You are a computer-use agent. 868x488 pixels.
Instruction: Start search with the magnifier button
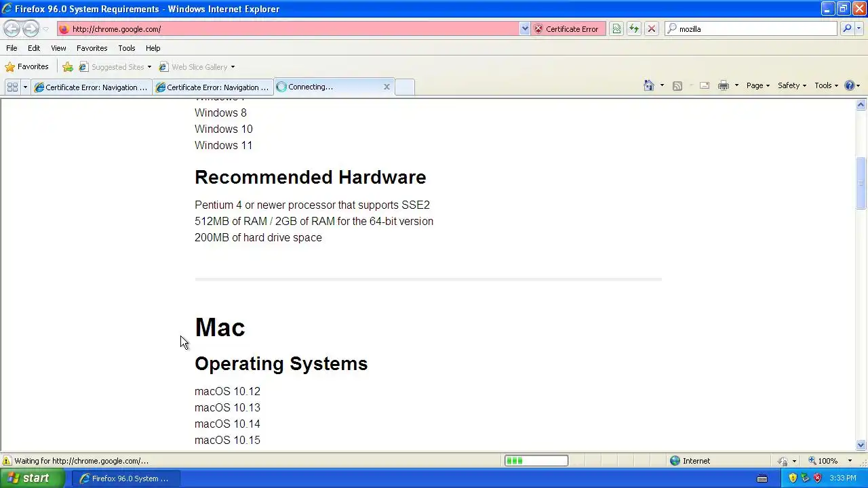pyautogui.click(x=846, y=29)
